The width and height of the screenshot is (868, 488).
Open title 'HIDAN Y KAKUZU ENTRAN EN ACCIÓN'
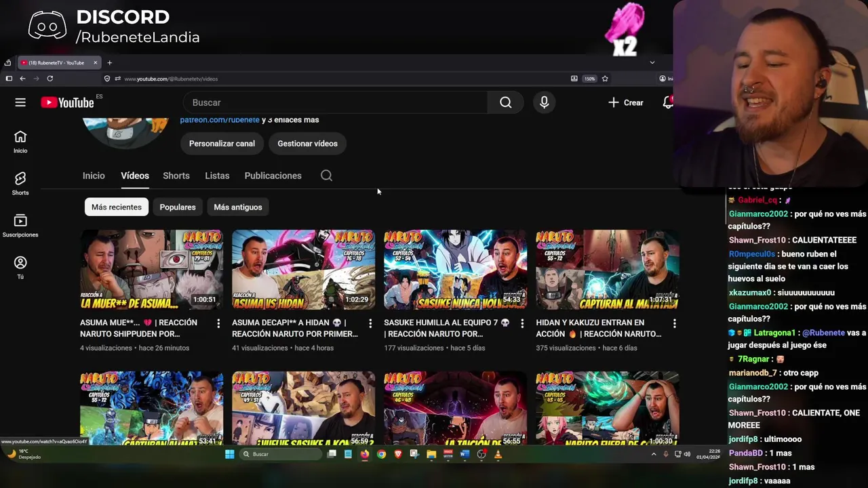598,328
